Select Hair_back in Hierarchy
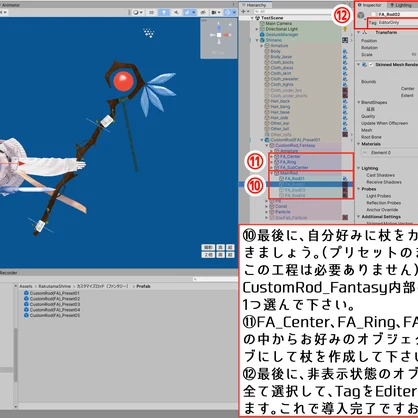The height and width of the screenshot is (418, 418). click(280, 101)
